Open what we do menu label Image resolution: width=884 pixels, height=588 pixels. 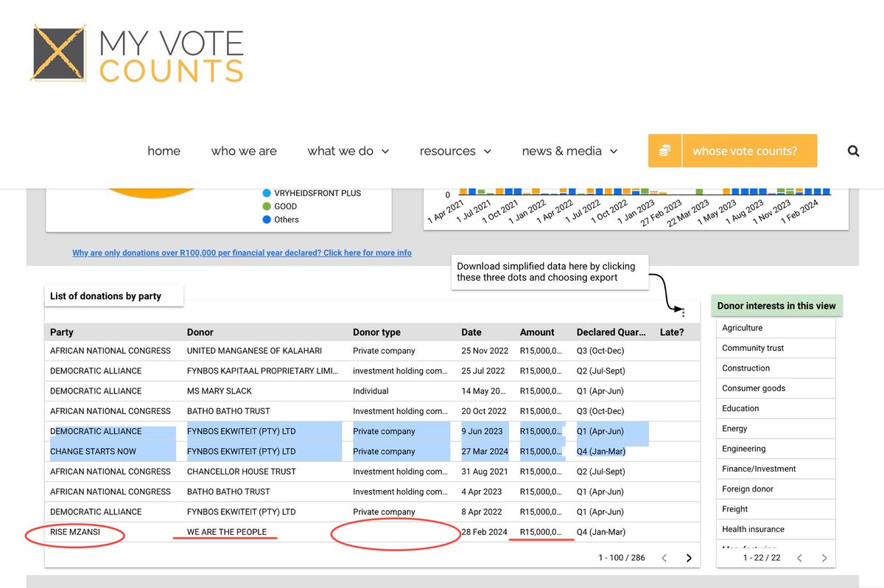click(x=340, y=151)
